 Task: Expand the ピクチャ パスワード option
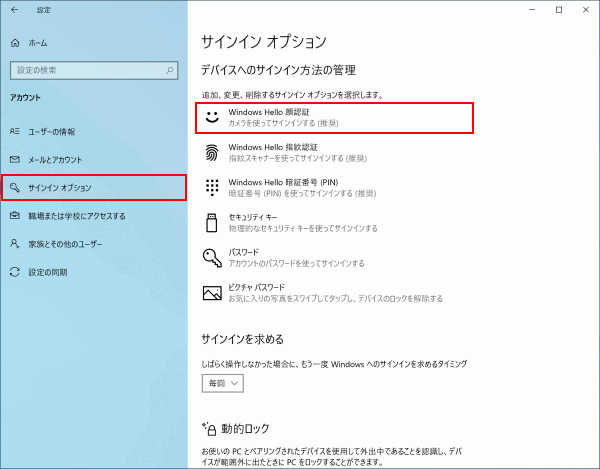coord(334,293)
